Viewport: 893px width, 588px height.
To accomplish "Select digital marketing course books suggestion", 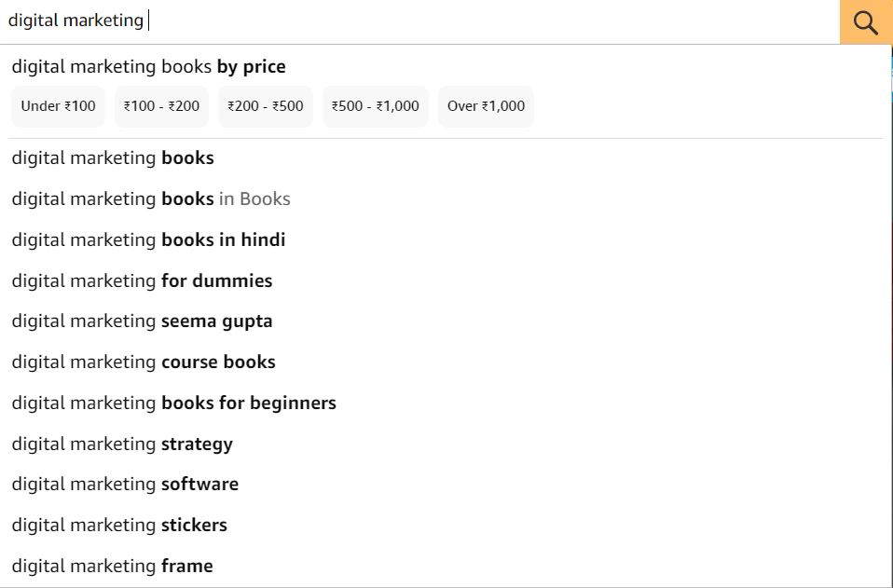I will pyautogui.click(x=144, y=362).
